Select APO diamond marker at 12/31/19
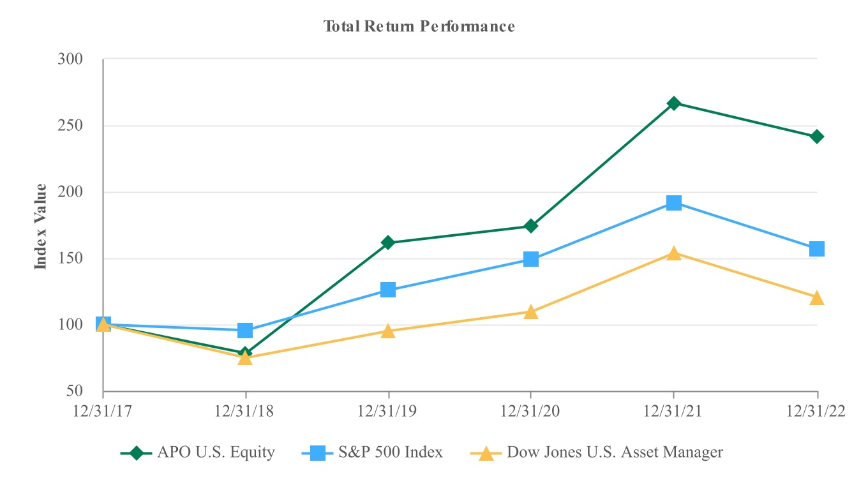The height and width of the screenshot is (485, 868). 388,243
